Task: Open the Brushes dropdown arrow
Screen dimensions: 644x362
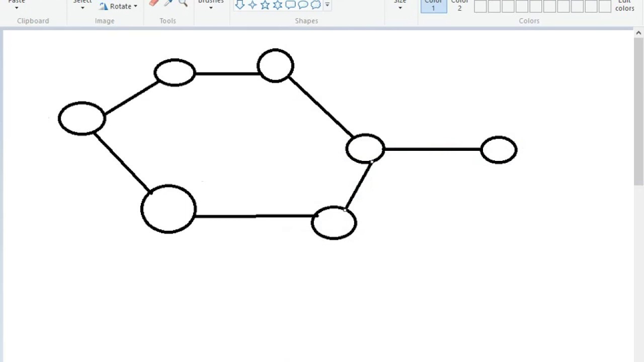Action: (x=211, y=8)
